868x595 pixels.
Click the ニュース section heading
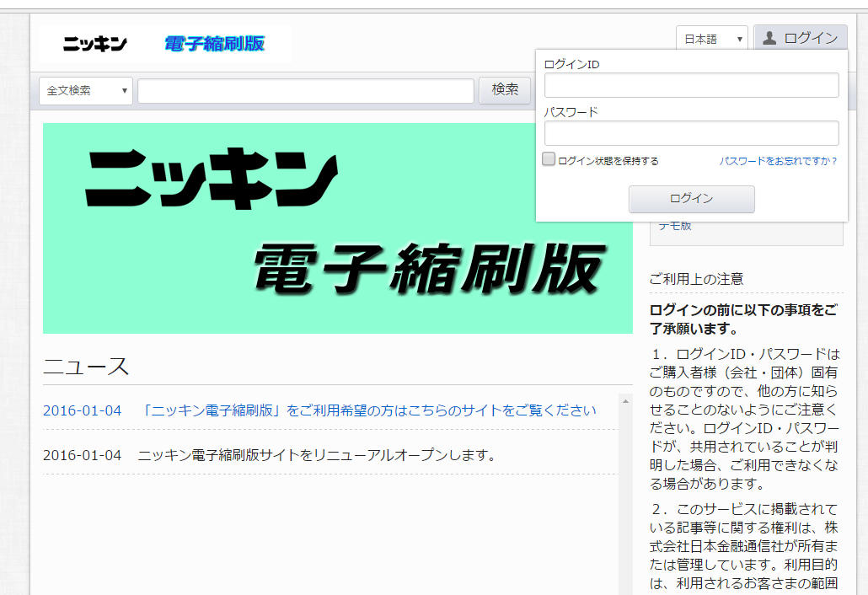coord(86,367)
